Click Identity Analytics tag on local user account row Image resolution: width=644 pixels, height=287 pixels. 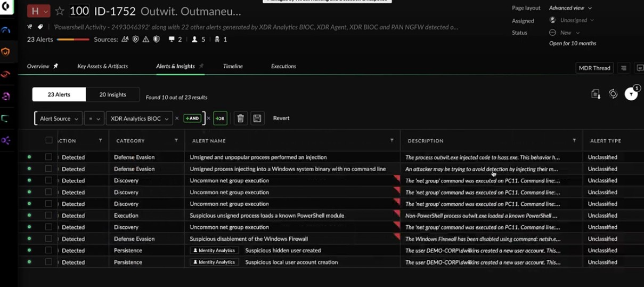pyautogui.click(x=215, y=262)
